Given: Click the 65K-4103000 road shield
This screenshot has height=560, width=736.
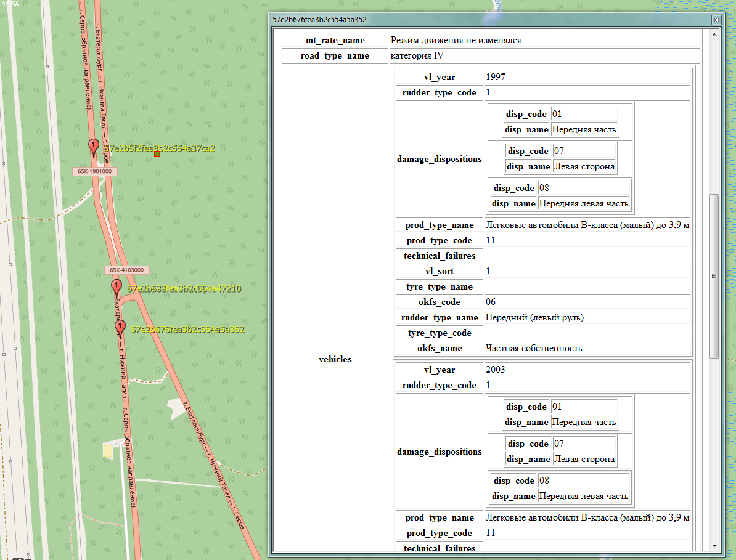Looking at the screenshot, I should (127, 270).
